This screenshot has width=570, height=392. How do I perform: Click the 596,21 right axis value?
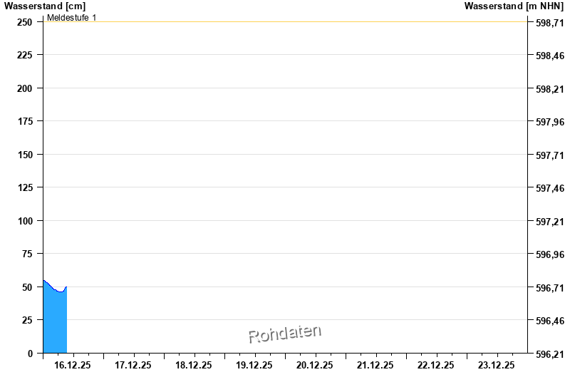coord(549,354)
